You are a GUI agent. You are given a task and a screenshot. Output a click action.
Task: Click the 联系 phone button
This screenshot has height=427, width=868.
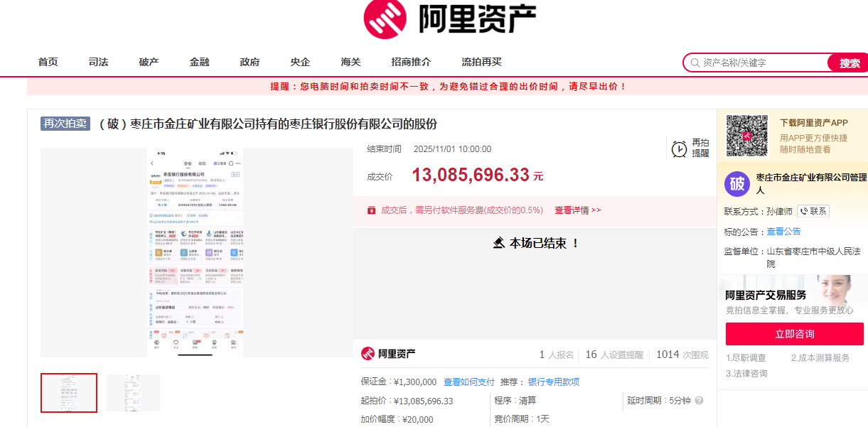pyautogui.click(x=813, y=212)
